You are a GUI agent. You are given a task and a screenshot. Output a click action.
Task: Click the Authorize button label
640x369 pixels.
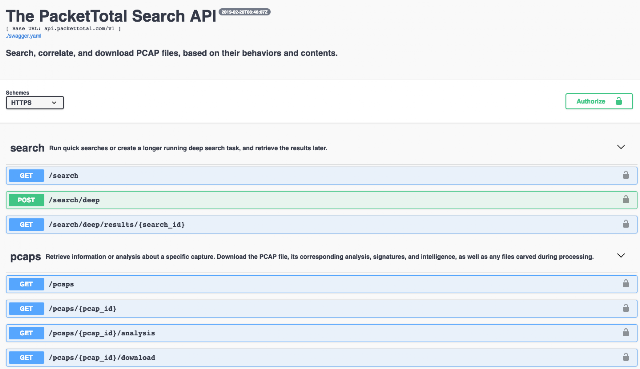(591, 102)
